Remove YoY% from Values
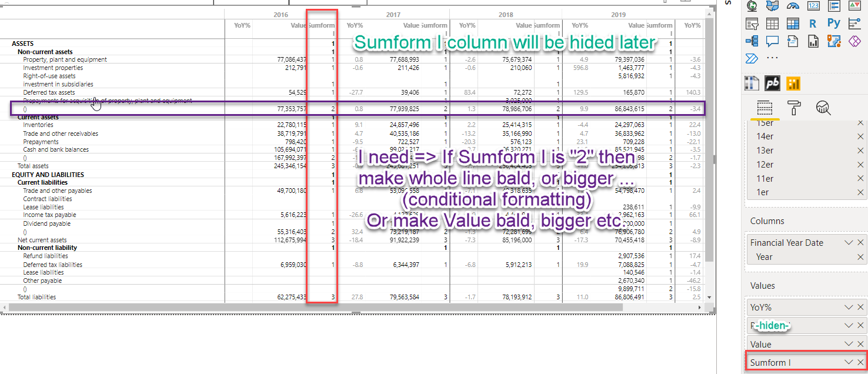The image size is (868, 374). click(860, 307)
